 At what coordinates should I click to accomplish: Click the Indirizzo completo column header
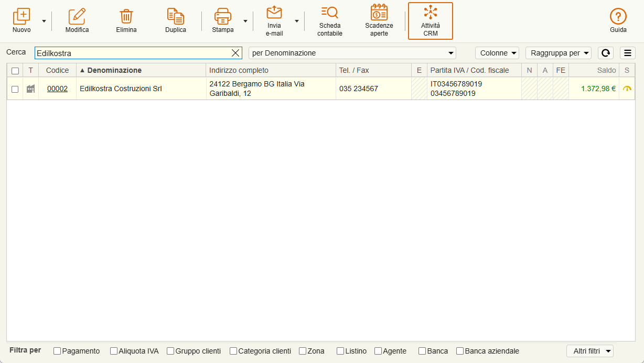(271, 70)
